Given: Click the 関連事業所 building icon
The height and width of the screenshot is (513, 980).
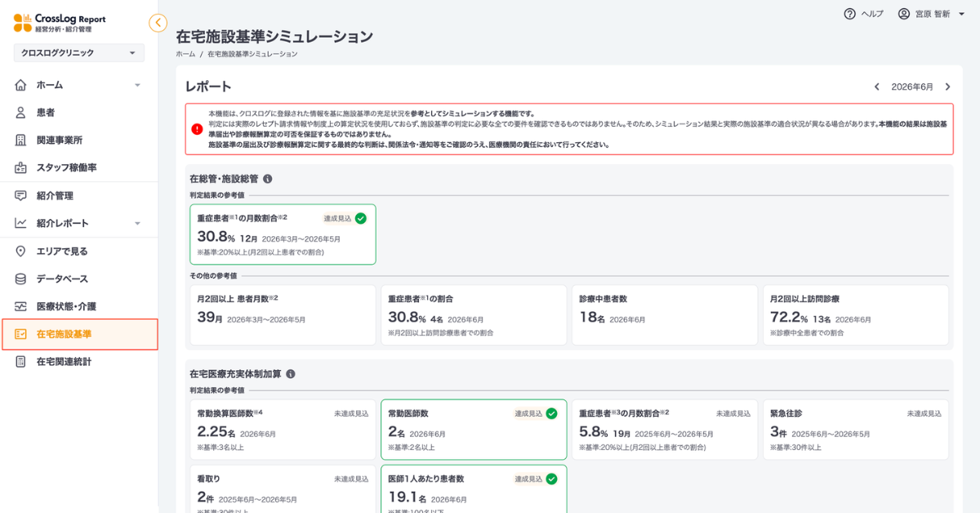Looking at the screenshot, I should (21, 141).
